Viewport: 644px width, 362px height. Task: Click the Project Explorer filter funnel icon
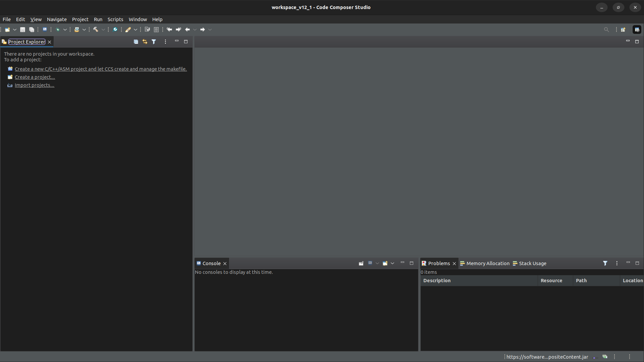tap(154, 42)
